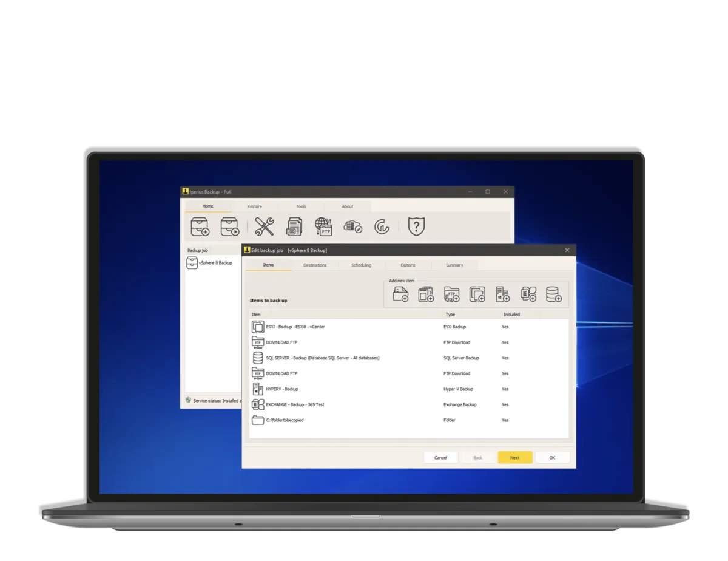Click the 'Hyper-V Backup' type cell
The image size is (728, 561).
coord(459,389)
